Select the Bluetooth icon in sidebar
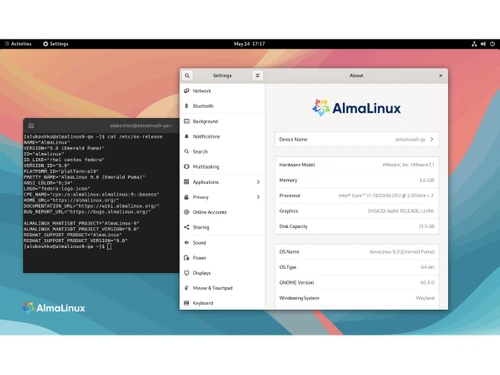 [x=187, y=106]
